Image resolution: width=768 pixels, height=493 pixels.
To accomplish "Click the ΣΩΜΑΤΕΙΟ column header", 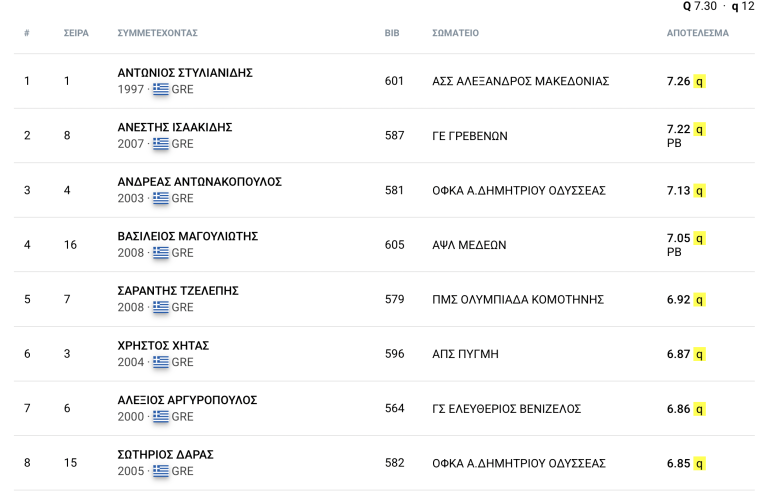I will [x=455, y=33].
